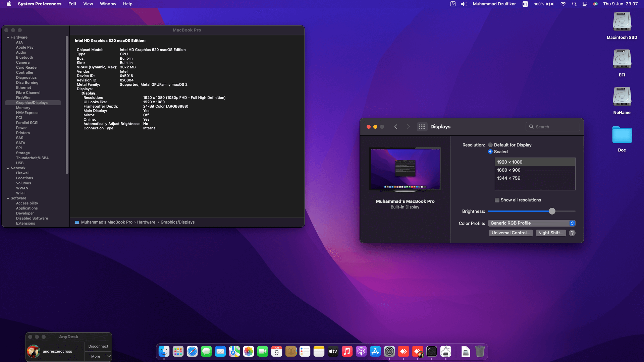644x362 pixels.
Task: Open System Information chip icon in Dock
Action: click(446, 351)
